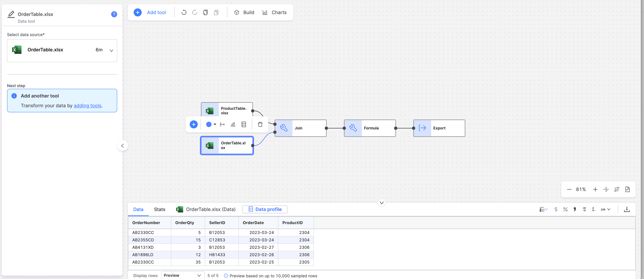644x279 pixels.
Task: Redo the last undone action
Action: [x=195, y=12]
